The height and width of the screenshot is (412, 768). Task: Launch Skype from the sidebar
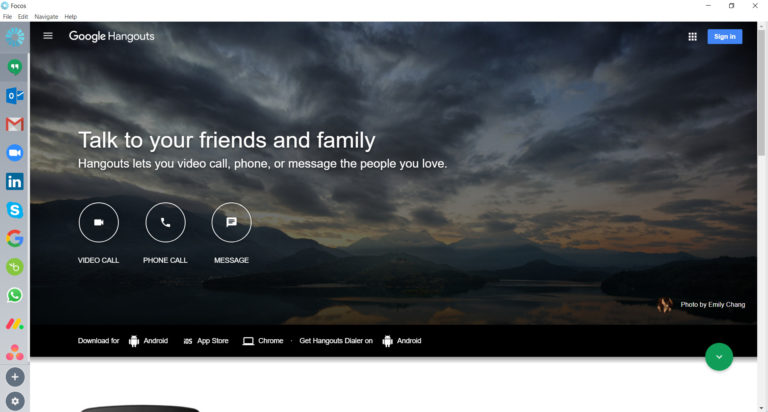(x=15, y=210)
